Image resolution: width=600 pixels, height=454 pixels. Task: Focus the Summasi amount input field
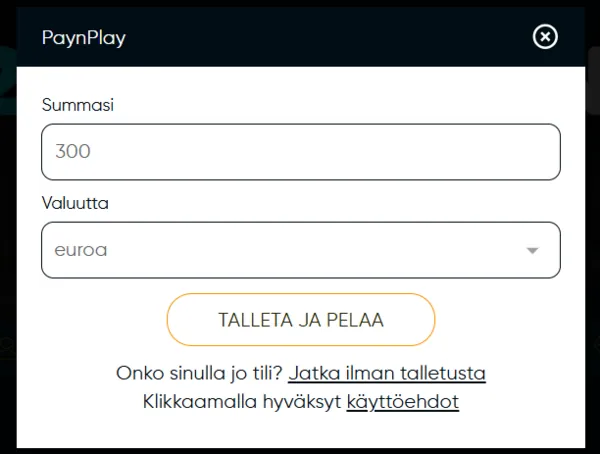(300, 152)
